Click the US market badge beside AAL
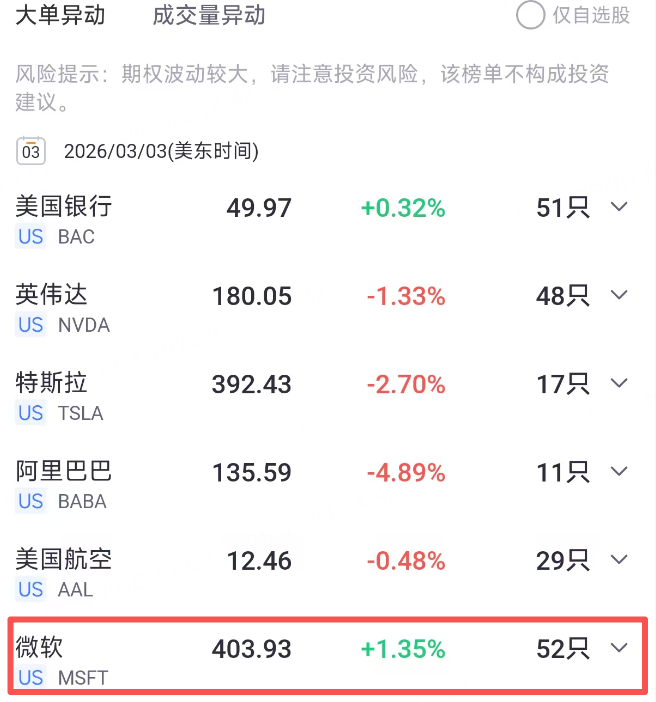This screenshot has height=702, width=656. pyautogui.click(x=31, y=589)
